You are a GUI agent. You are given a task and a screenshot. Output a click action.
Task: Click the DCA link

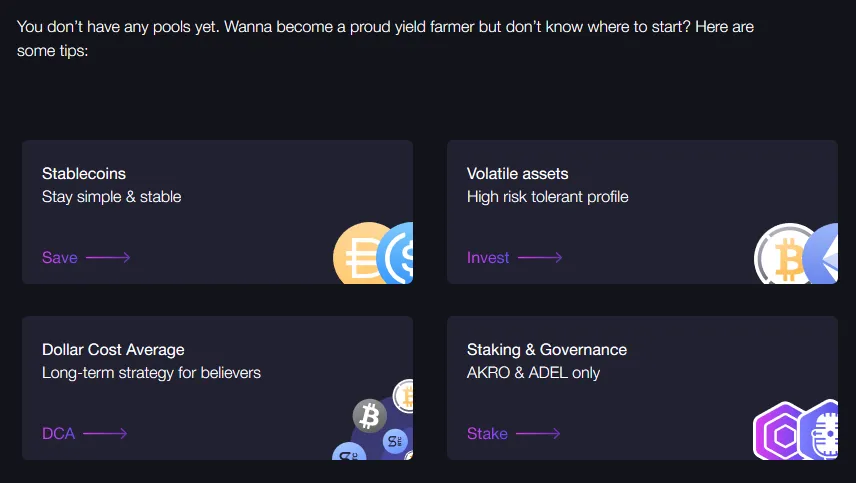58,433
